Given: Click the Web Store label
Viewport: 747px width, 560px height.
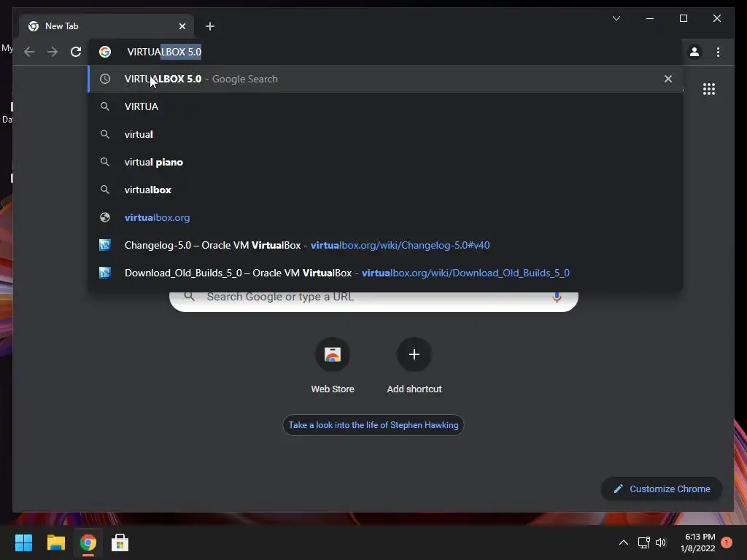Looking at the screenshot, I should pos(333,389).
